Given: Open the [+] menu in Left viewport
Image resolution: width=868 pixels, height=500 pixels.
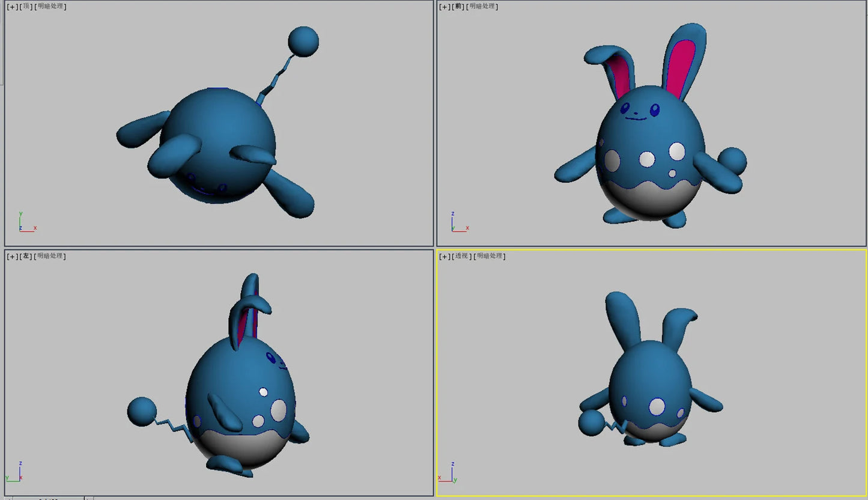Looking at the screenshot, I should 12,257.
